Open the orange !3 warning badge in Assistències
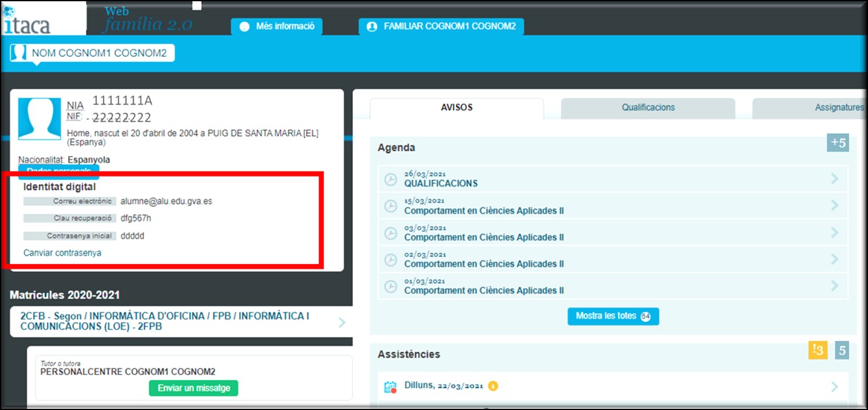 [x=817, y=350]
